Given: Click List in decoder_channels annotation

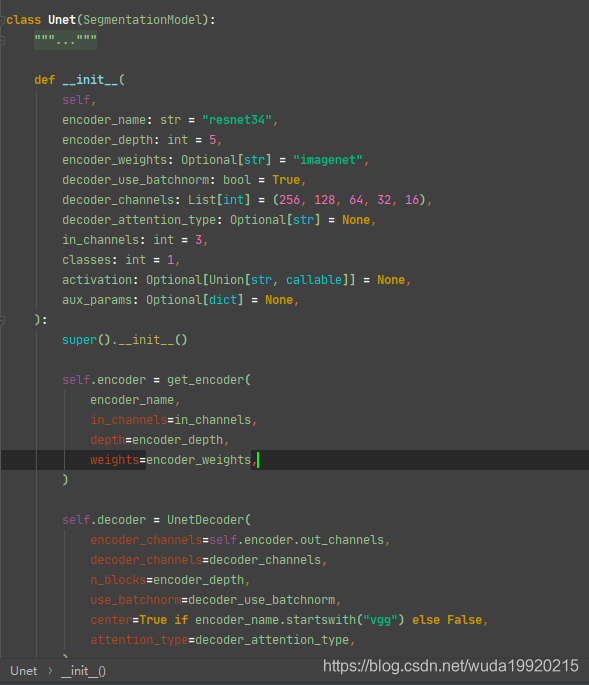Looking at the screenshot, I should tap(202, 200).
